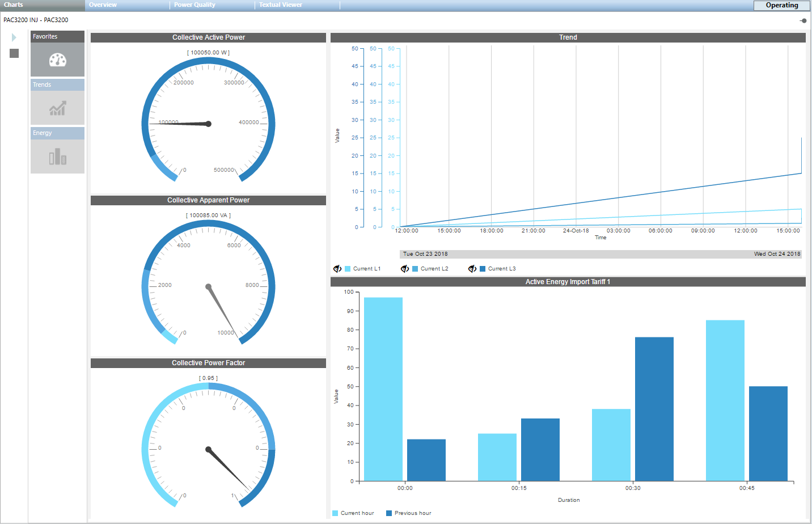
Task: Click the pin icon at top right
Action: tap(803, 20)
